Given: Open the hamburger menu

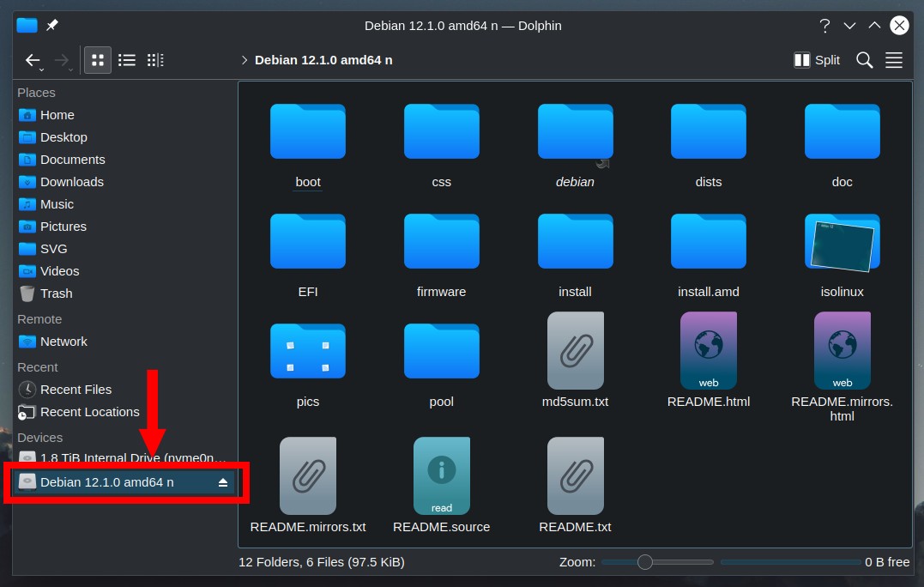Looking at the screenshot, I should (893, 60).
